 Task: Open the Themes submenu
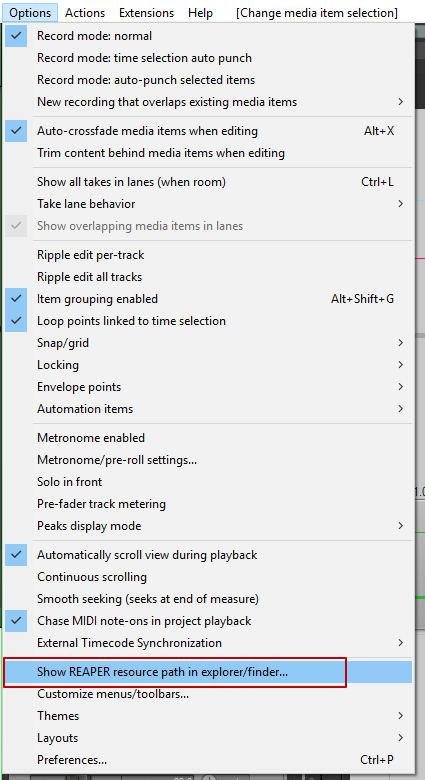pos(208,716)
